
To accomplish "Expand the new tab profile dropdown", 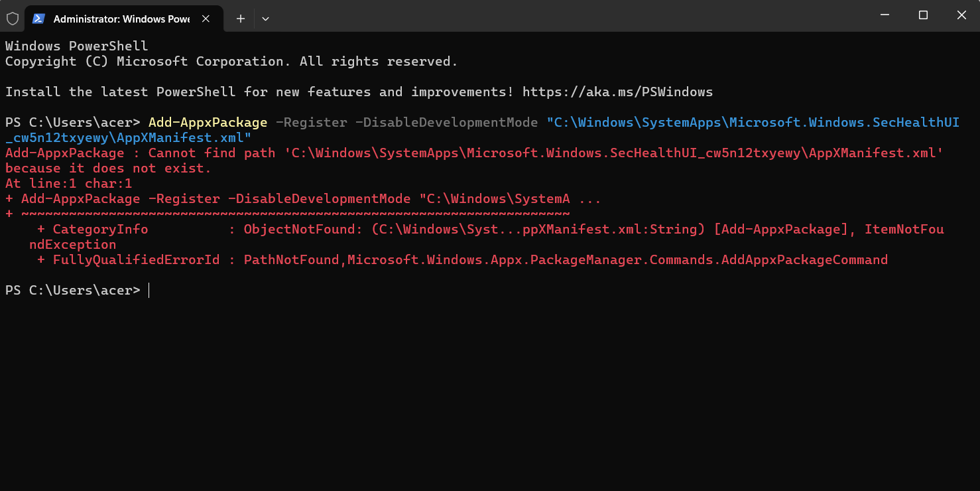I will (x=265, y=19).
